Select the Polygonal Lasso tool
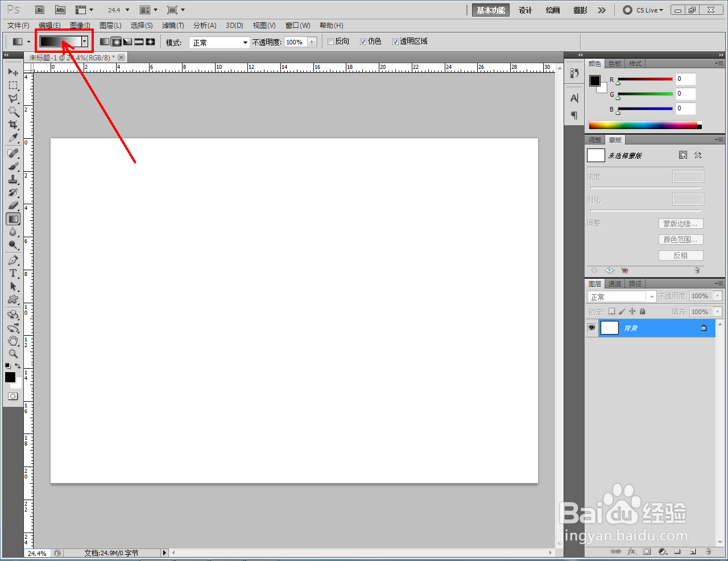This screenshot has height=561, width=728. coord(13,98)
